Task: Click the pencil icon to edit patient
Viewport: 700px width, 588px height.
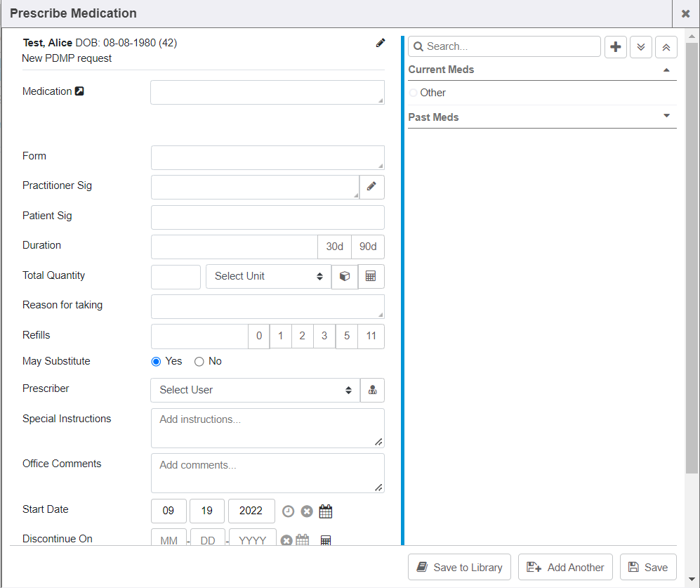Action: [x=381, y=43]
